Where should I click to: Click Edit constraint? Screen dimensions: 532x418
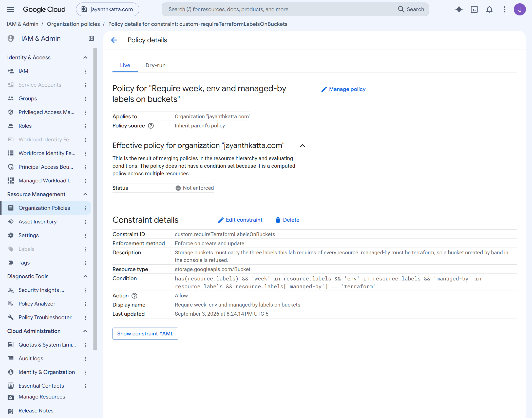click(240, 220)
